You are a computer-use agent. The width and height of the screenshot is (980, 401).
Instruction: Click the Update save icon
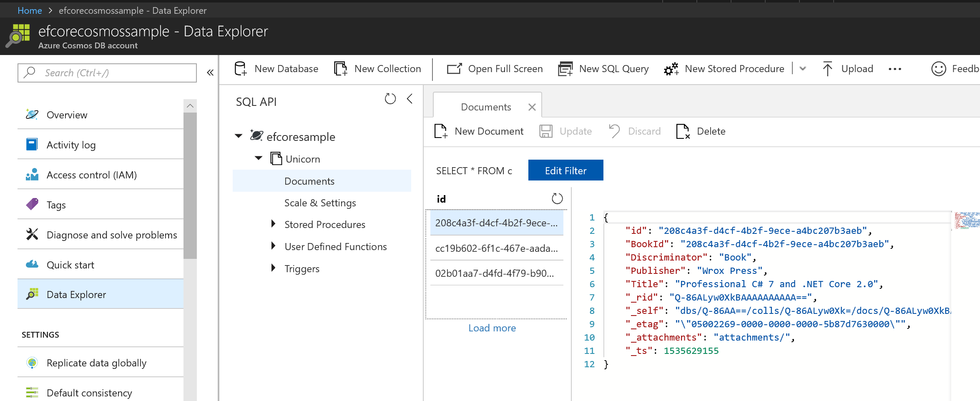(546, 131)
